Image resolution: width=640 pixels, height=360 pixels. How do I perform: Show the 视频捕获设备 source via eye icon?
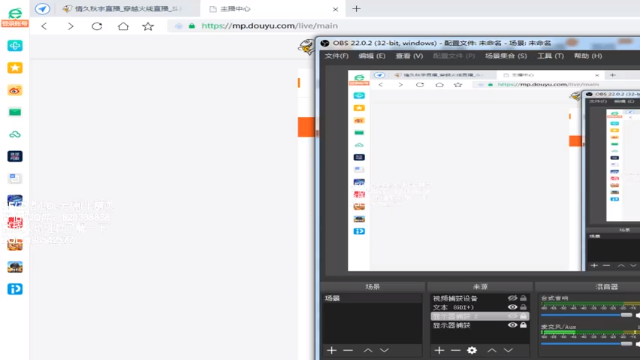click(x=513, y=298)
